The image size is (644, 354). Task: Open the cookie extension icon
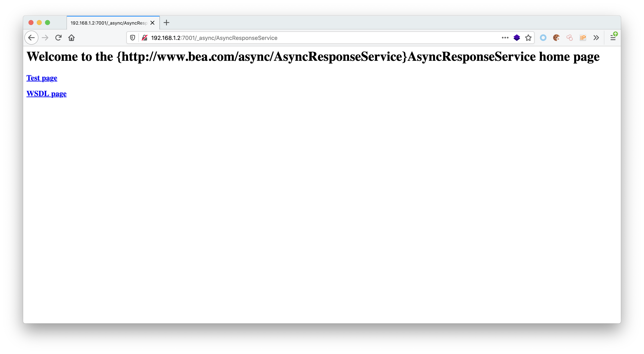(556, 38)
